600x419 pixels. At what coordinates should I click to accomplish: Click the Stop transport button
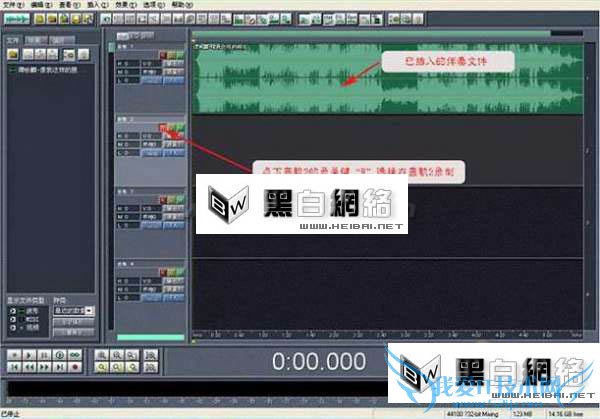pyautogui.click(x=14, y=355)
